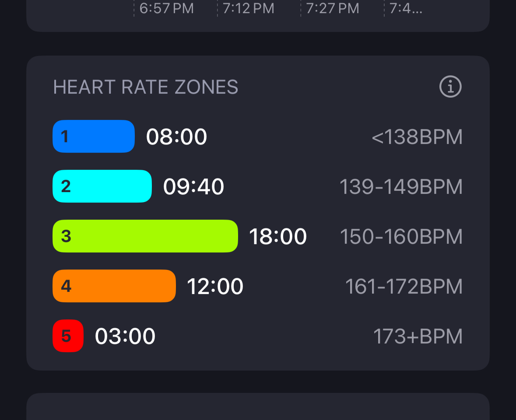Toggle the Zone 5 zone highlight
The height and width of the screenshot is (420, 516).
[68, 336]
